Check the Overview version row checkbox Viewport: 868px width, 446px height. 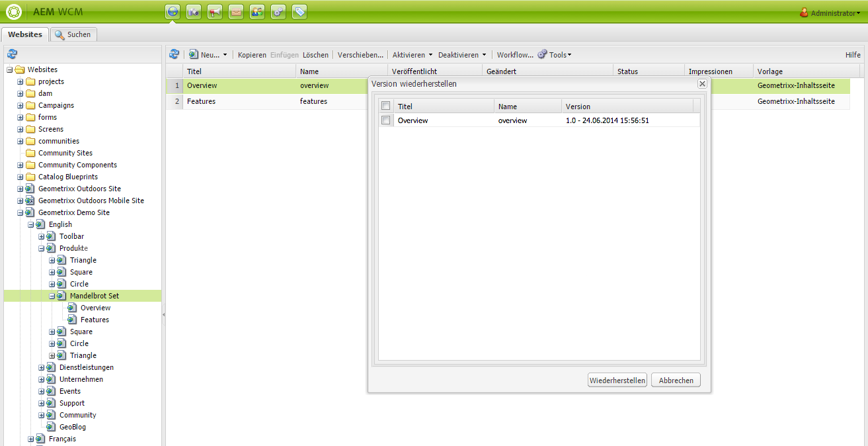(x=386, y=120)
